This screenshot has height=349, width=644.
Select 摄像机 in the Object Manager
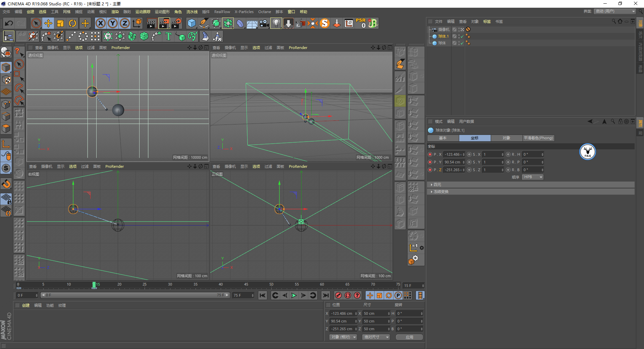[x=444, y=30]
